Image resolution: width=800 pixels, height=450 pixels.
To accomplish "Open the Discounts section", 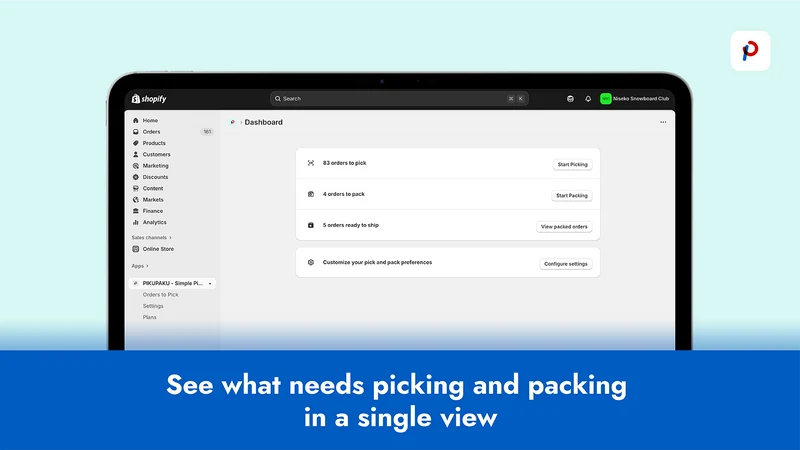I will 155,177.
